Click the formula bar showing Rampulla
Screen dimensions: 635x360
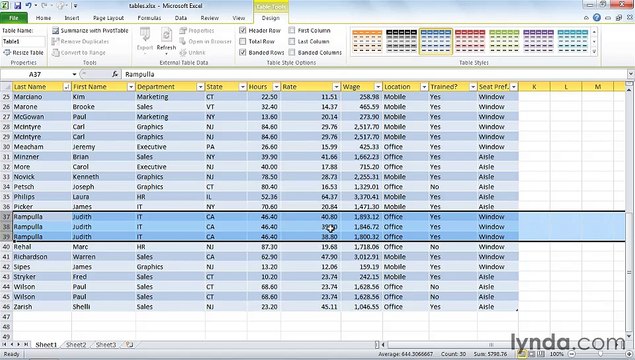pyautogui.click(x=374, y=74)
